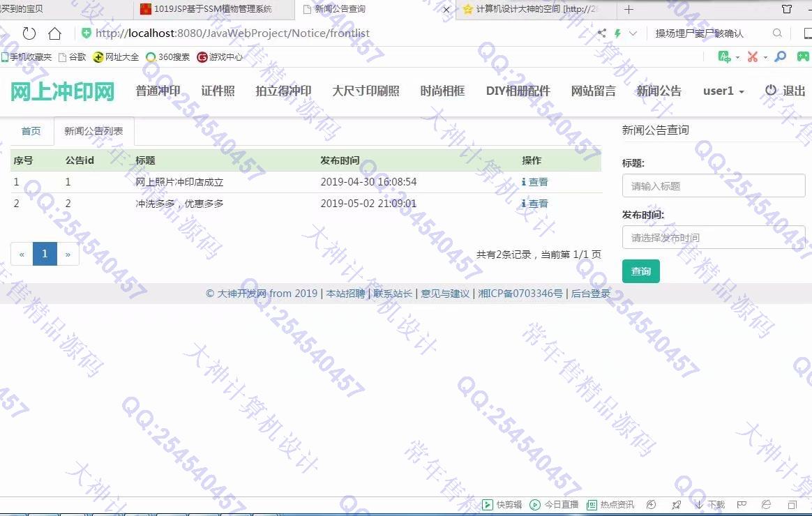Open the green gamepad extension icon

[803, 56]
